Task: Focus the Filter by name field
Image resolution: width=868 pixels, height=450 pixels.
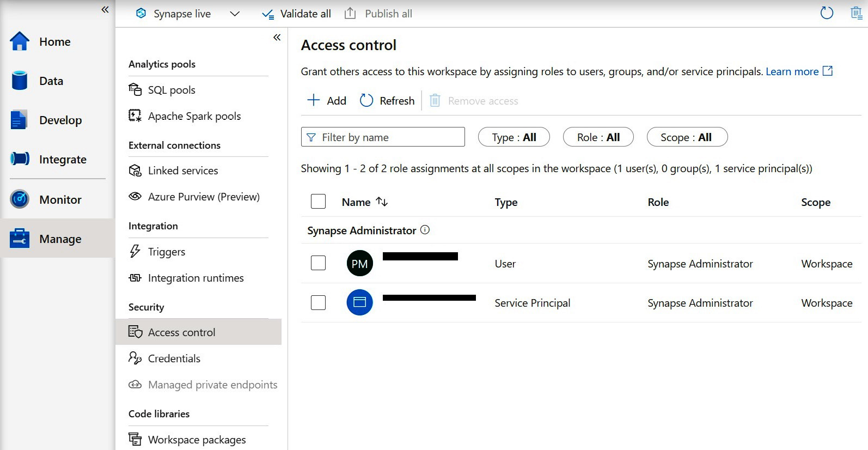Action: point(383,137)
